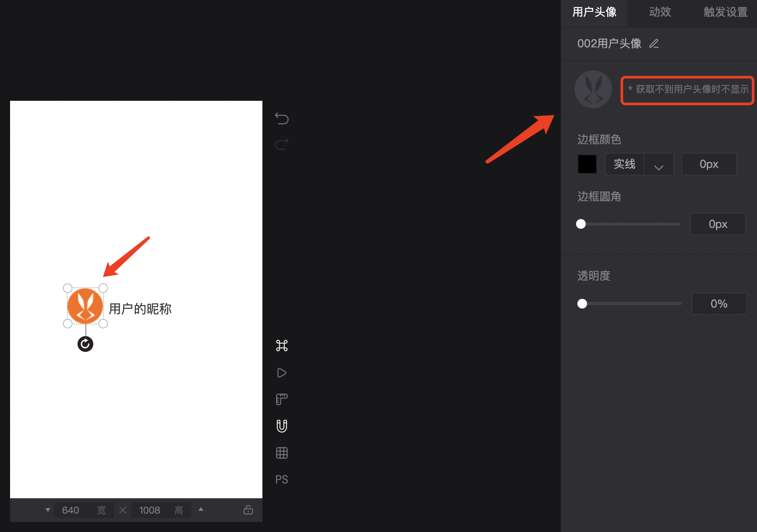Click the X between width and height

coord(123,510)
